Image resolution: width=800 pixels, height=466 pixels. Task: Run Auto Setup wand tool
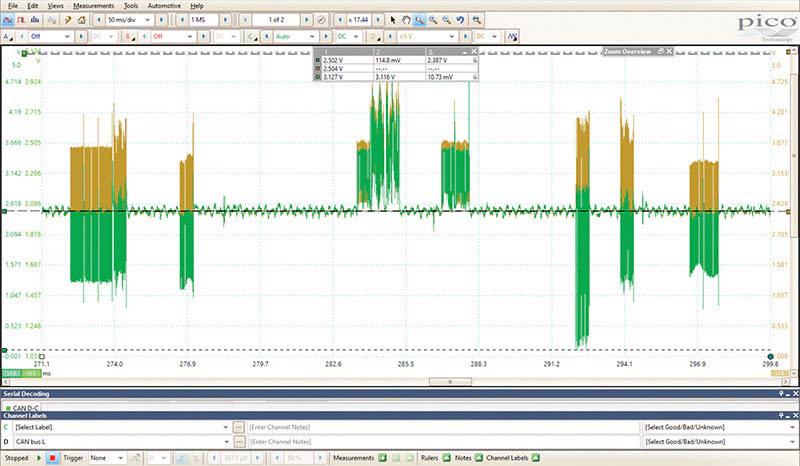pos(67,20)
